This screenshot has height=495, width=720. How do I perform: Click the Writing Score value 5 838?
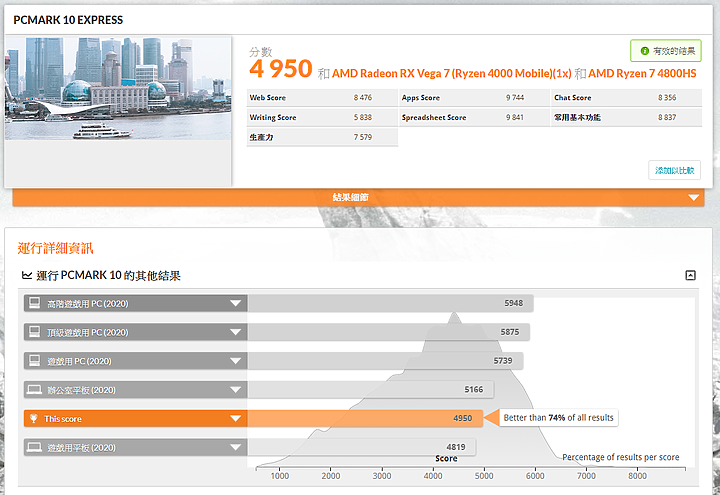pos(363,118)
